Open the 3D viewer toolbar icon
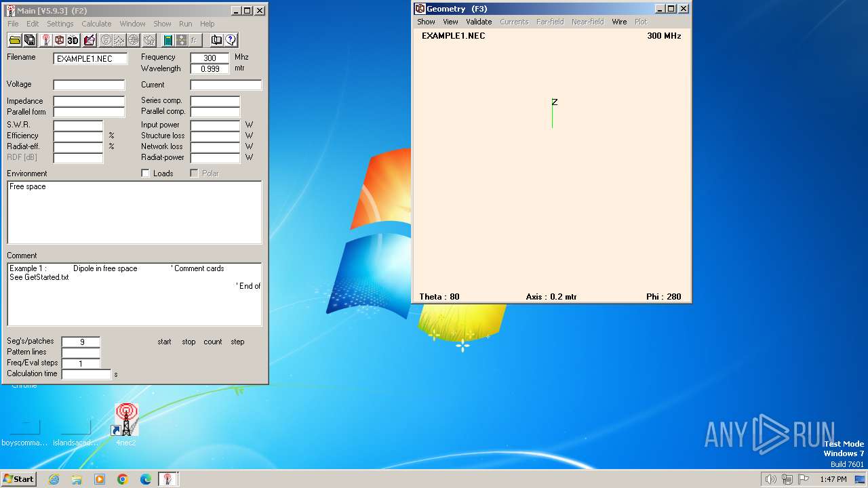 (73, 41)
